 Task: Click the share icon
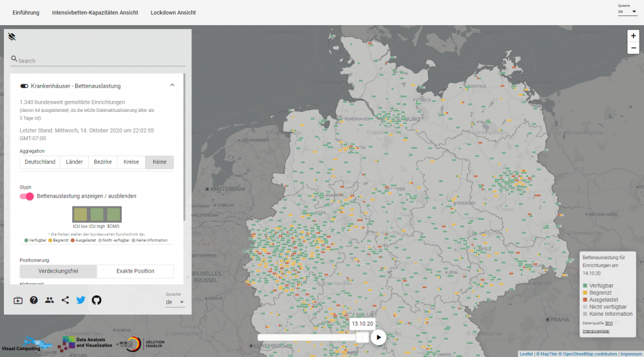[x=65, y=300]
